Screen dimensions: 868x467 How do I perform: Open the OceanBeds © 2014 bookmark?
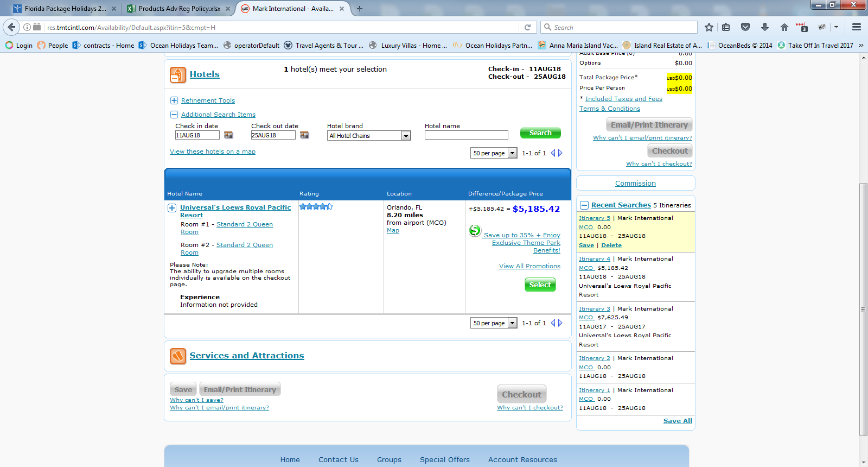point(740,46)
